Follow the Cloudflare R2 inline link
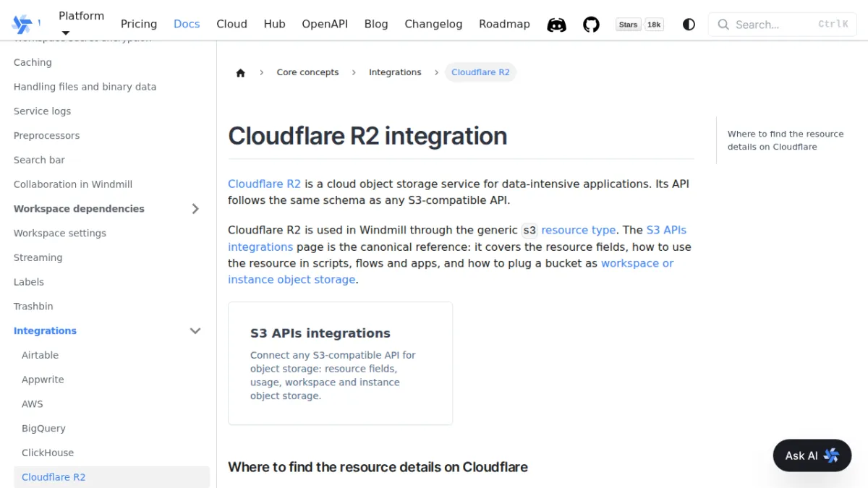 (264, 184)
